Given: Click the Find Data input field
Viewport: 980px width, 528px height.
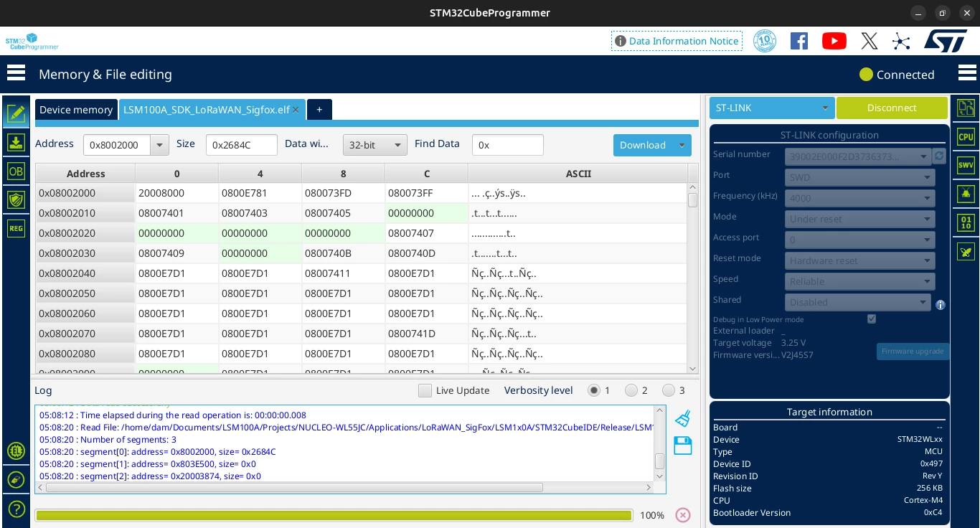Looking at the screenshot, I should point(508,145).
